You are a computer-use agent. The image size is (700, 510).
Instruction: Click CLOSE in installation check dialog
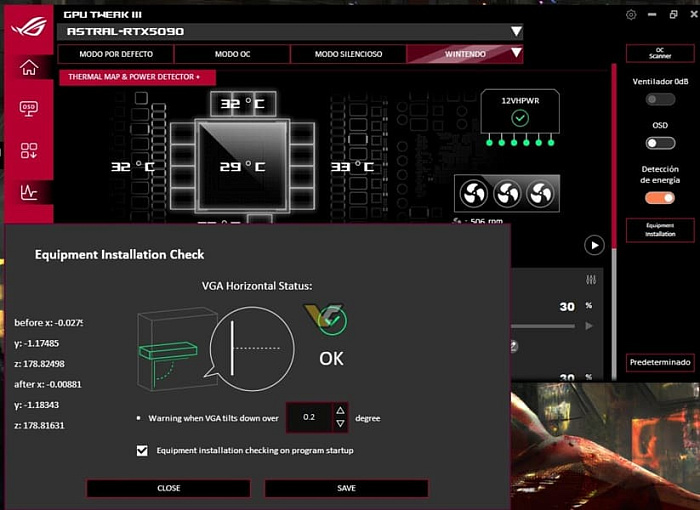[x=168, y=488]
